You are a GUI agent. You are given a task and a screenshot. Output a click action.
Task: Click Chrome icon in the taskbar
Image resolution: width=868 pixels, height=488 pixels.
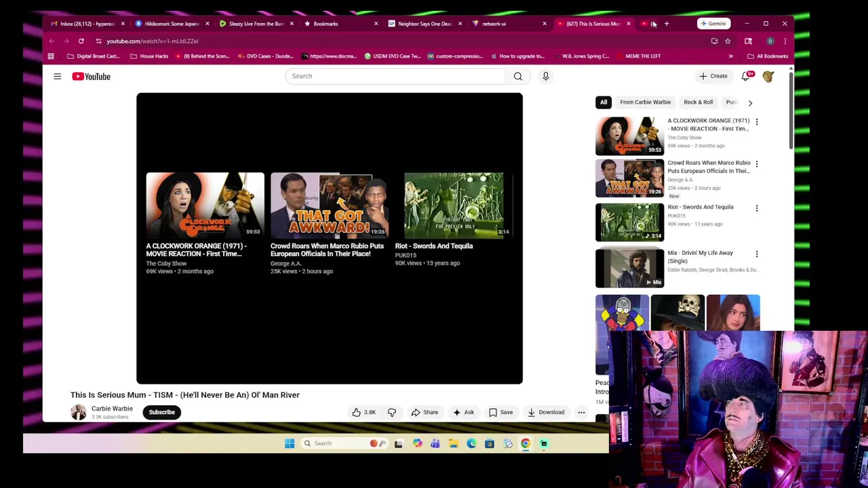click(x=526, y=443)
